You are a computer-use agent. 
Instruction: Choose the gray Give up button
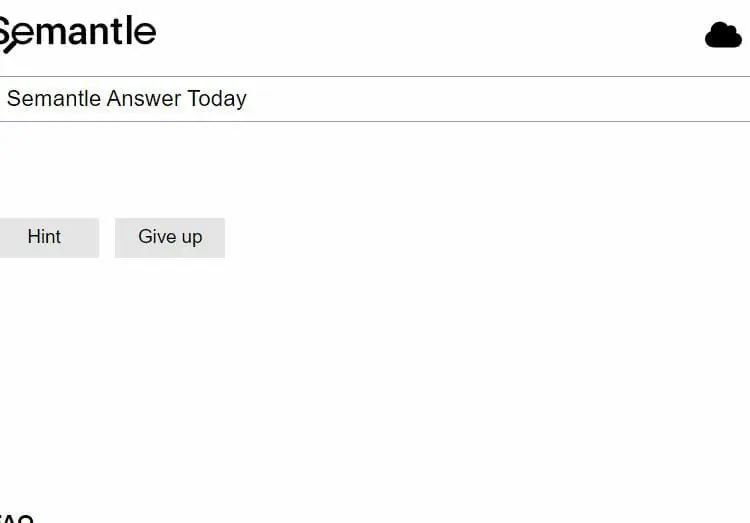pyautogui.click(x=170, y=238)
